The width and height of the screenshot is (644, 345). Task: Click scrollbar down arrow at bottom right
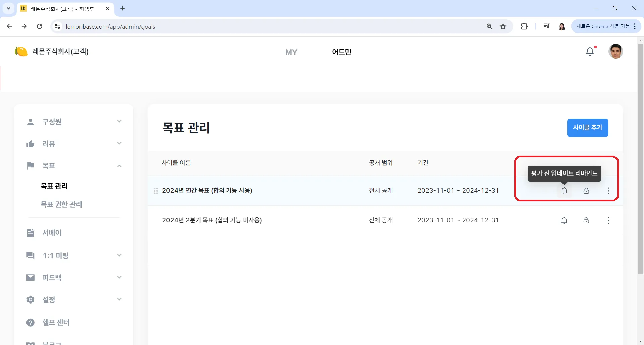pos(640,342)
